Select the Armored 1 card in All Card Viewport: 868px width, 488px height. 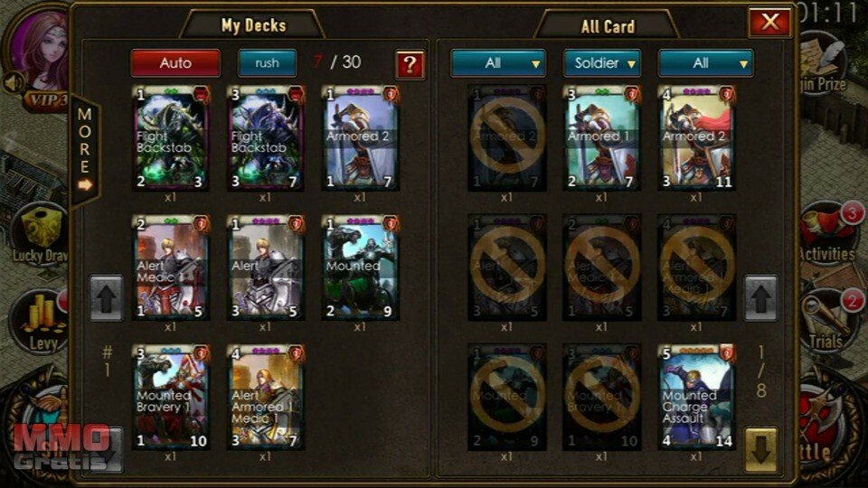click(x=602, y=137)
